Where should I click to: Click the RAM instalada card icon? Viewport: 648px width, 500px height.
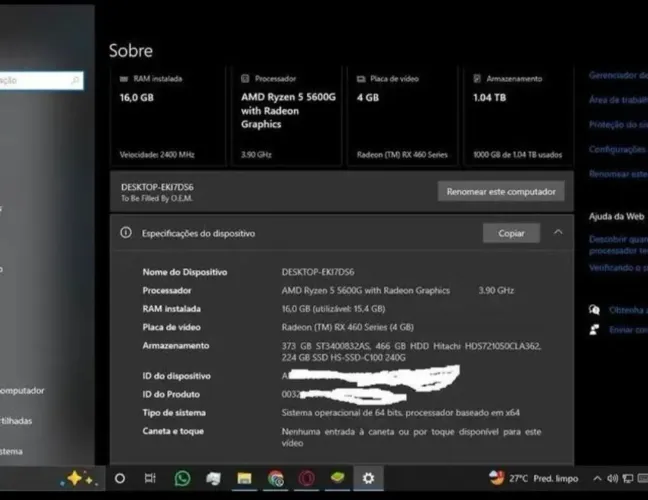click(x=124, y=79)
